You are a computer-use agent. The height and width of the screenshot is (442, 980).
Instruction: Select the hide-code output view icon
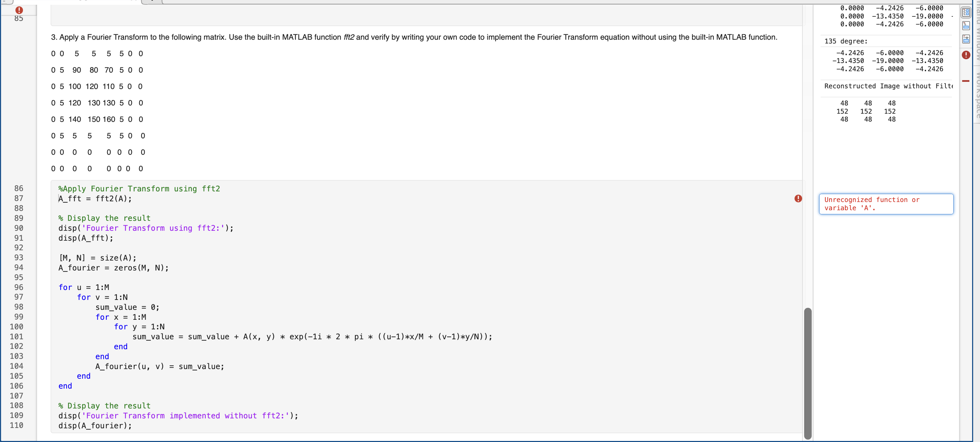coord(966,39)
